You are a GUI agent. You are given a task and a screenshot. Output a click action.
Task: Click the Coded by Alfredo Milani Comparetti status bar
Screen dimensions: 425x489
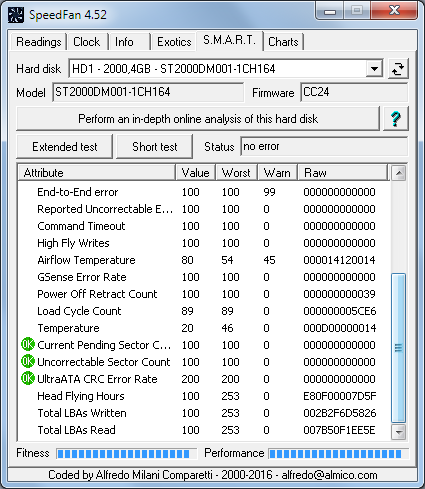[x=213, y=475]
